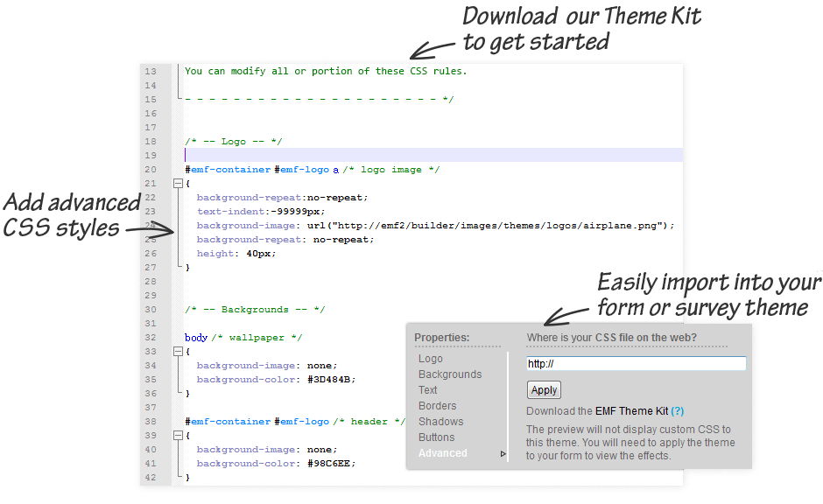Click the '/* -- Logo -- */' comment
The height and width of the screenshot is (504, 823).
[234, 142]
